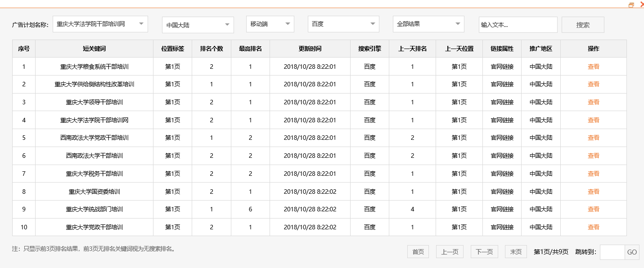Open the 广告计划名称 dropdown
644x268 pixels.
100,24
